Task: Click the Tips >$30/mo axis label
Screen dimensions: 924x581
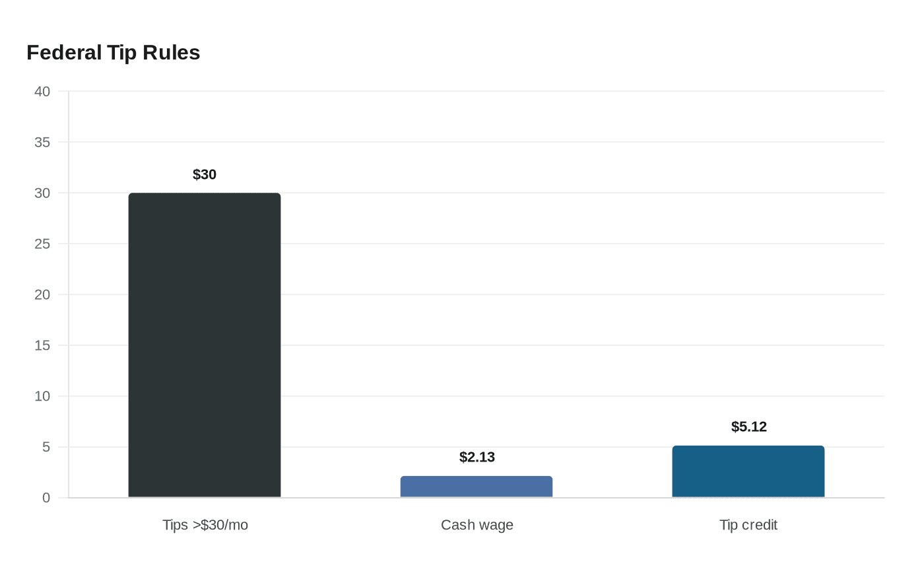Action: tap(205, 525)
